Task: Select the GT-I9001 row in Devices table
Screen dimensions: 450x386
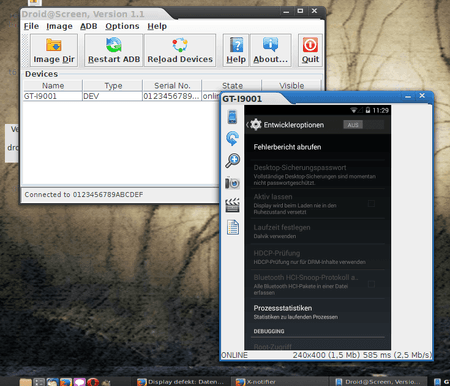Action: 121,96
